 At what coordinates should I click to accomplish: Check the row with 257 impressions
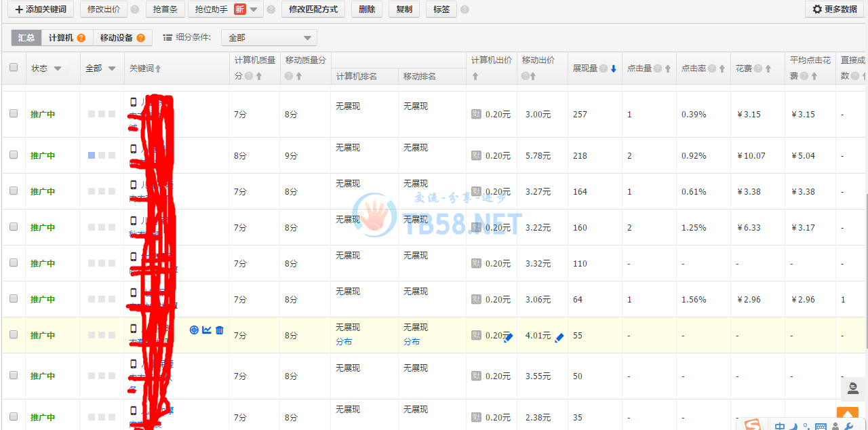pos(14,114)
